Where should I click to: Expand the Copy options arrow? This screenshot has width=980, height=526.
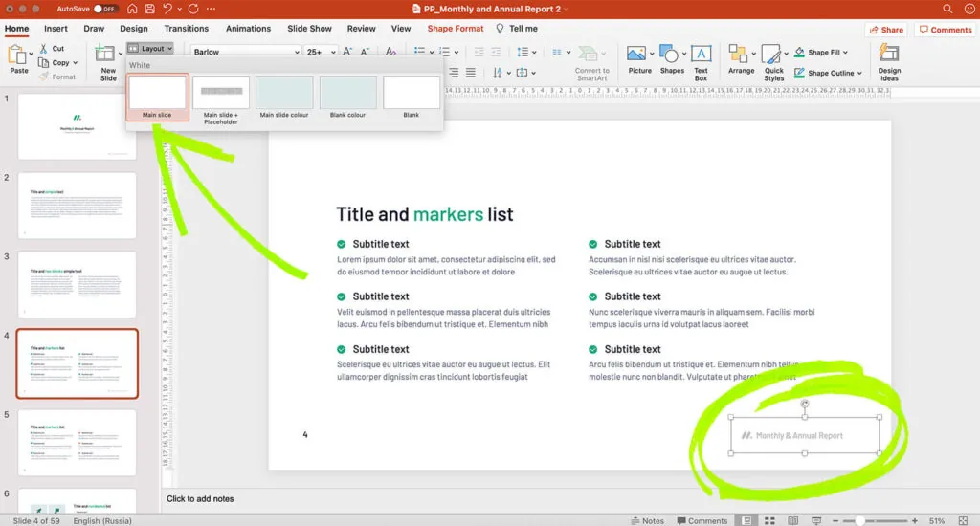tap(75, 62)
